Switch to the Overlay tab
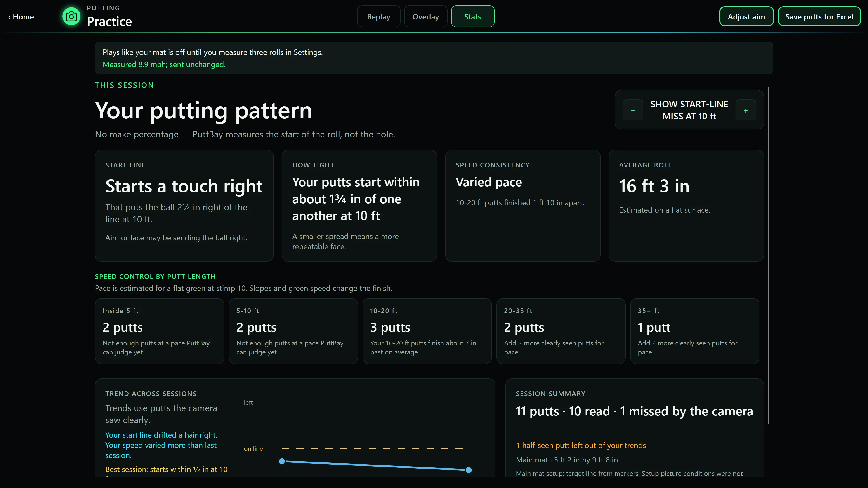This screenshot has height=488, width=868. point(426,16)
